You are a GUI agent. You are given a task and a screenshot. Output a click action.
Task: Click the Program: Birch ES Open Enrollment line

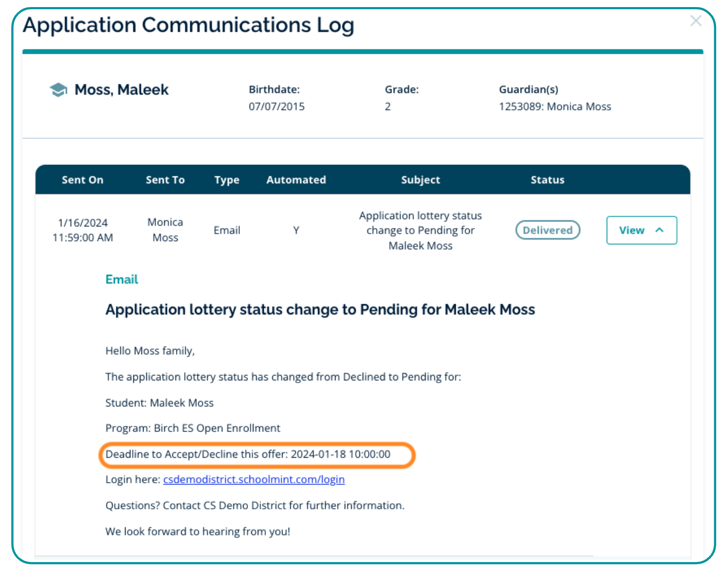pyautogui.click(x=192, y=428)
